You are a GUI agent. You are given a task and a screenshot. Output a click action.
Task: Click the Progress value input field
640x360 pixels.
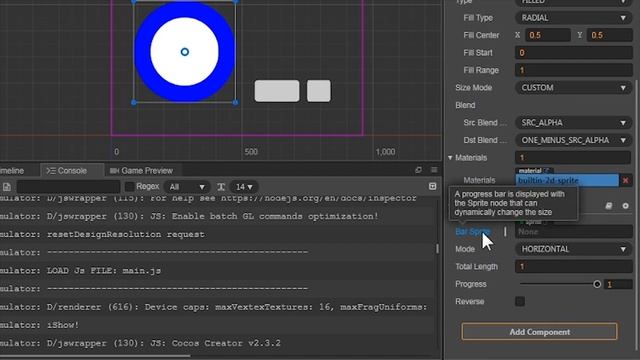pyautogui.click(x=618, y=284)
